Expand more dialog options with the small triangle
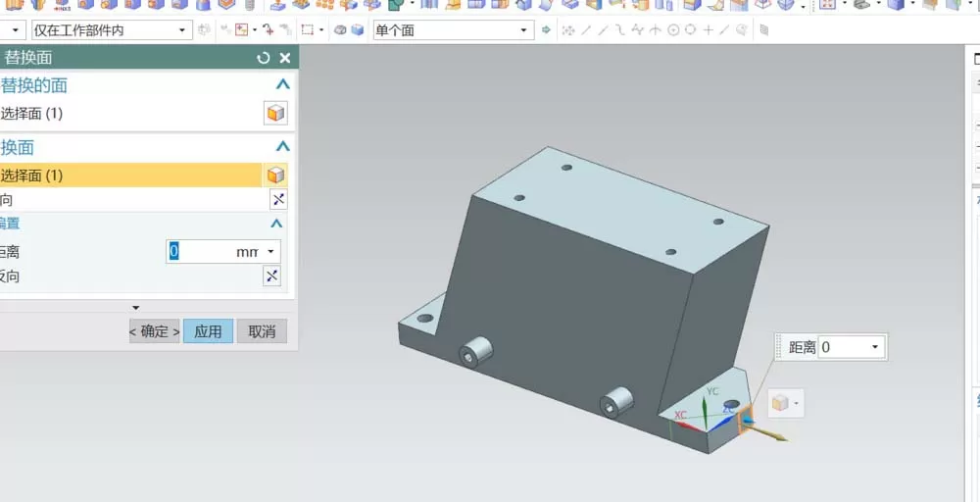The width and height of the screenshot is (980, 502). [136, 308]
